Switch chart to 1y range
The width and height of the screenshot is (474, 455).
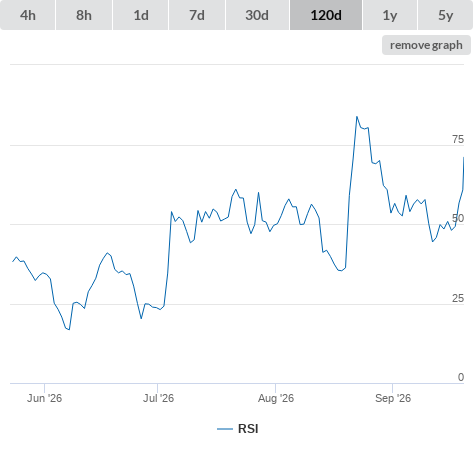click(390, 15)
